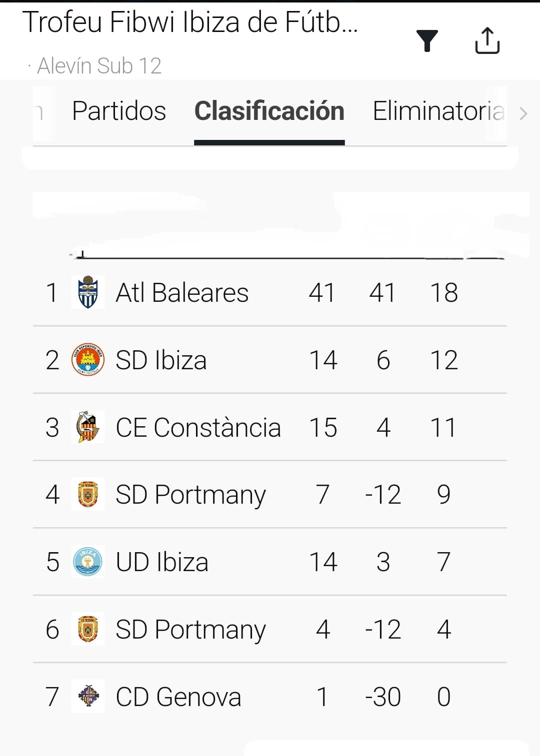The height and width of the screenshot is (756, 540).
Task: Click fourth-place SD Portmany crest
Action: [88, 494]
